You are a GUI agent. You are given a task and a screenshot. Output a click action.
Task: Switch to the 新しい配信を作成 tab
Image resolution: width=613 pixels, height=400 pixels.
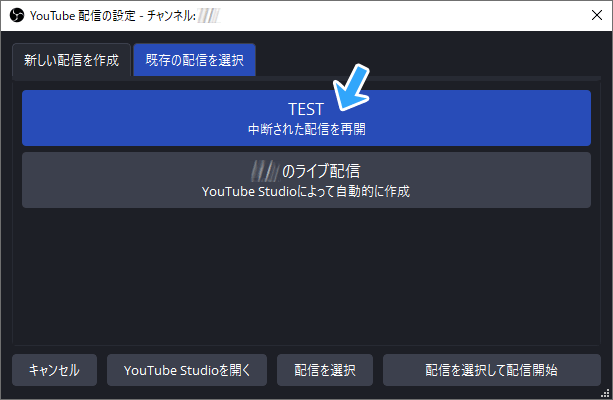[x=72, y=60]
